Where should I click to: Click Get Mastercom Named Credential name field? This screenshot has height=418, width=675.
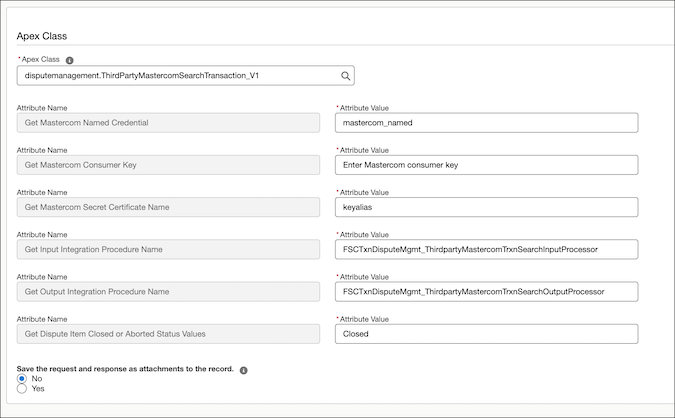click(168, 123)
